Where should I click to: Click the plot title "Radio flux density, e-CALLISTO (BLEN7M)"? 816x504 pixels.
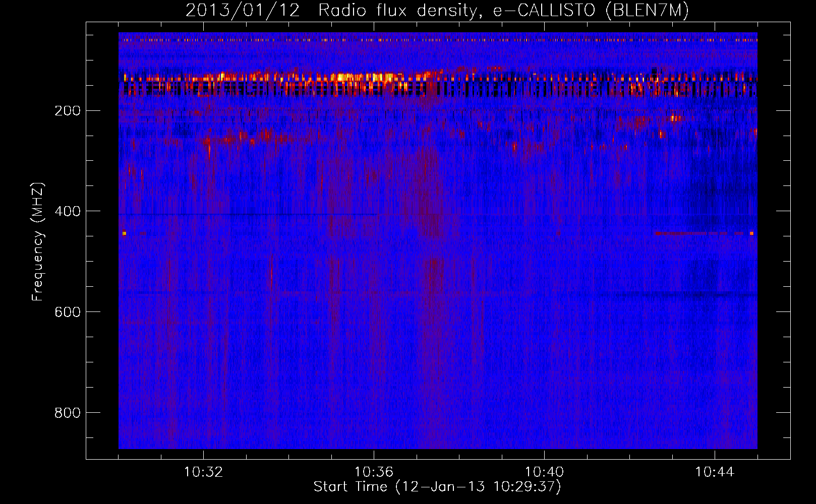coord(503,10)
